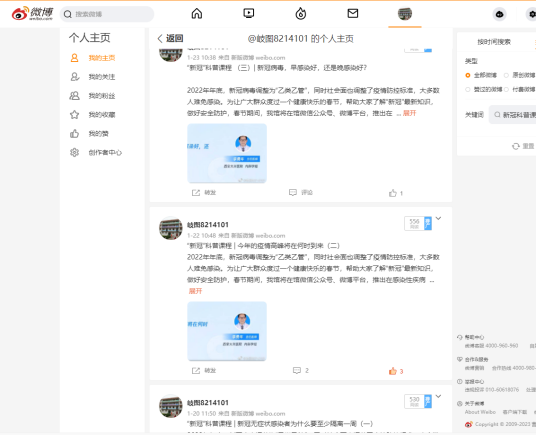Open the 帮助中心 footer link

click(474, 337)
